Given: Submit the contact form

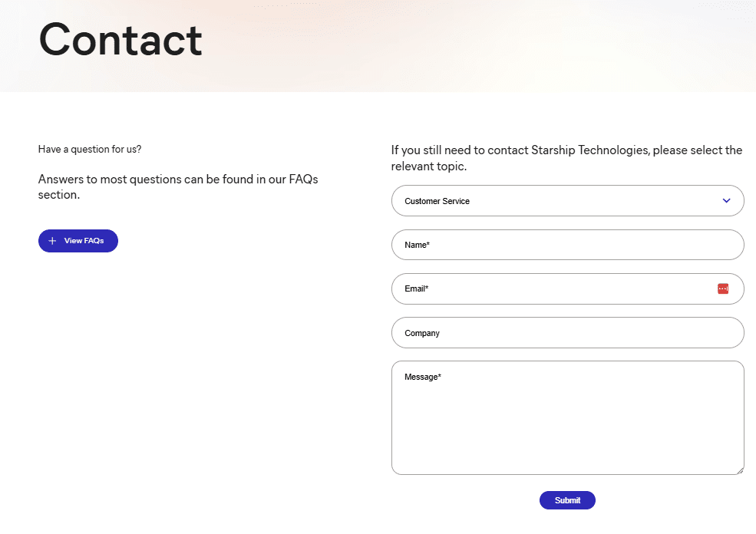Looking at the screenshot, I should [x=567, y=500].
